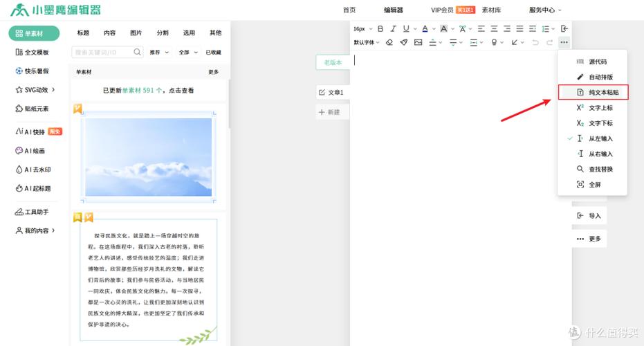
Task: Click the import arrow icon in top toolbar
Action: (564, 29)
